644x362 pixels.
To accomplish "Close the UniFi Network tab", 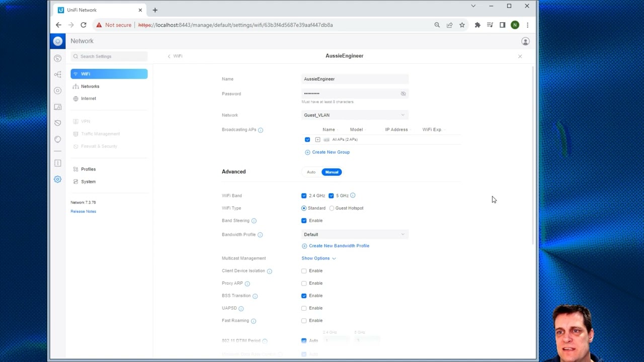I will coord(140,10).
